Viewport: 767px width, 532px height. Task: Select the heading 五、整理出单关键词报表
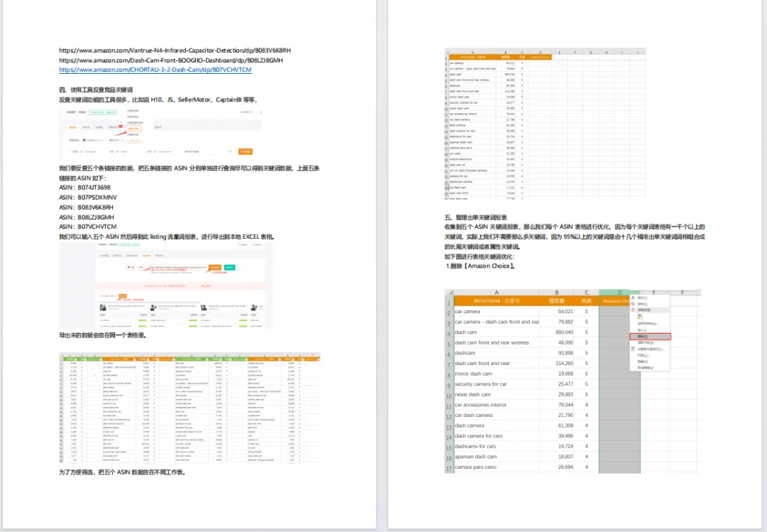click(x=475, y=217)
